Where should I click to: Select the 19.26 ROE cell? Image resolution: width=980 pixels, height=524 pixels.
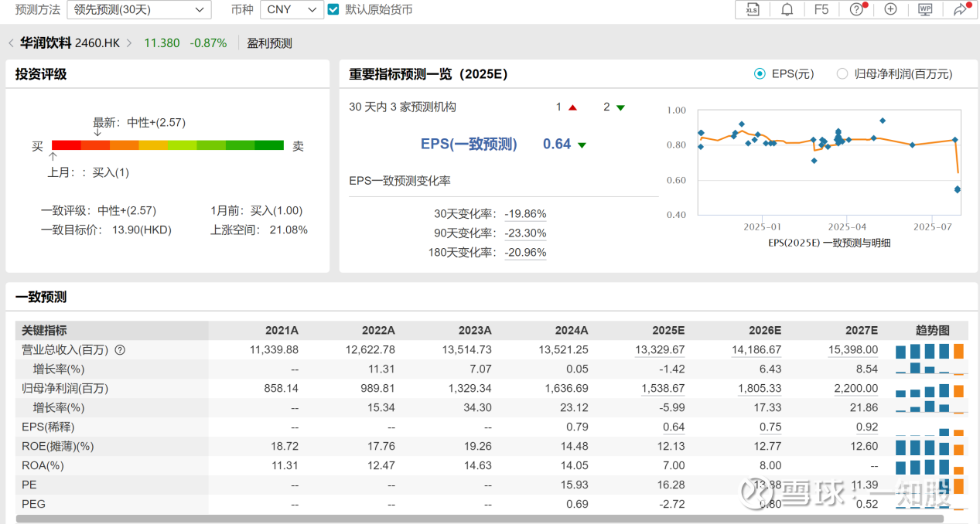tap(478, 447)
